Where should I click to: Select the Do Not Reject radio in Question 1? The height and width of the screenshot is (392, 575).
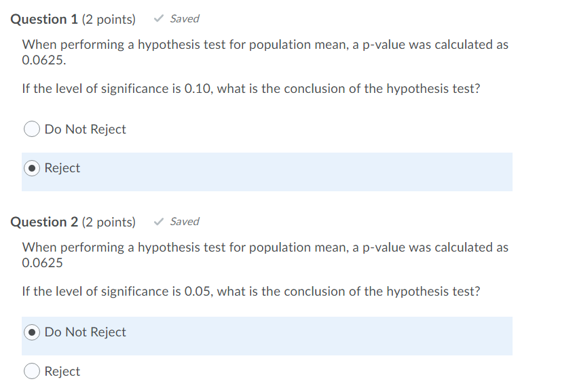(32, 130)
